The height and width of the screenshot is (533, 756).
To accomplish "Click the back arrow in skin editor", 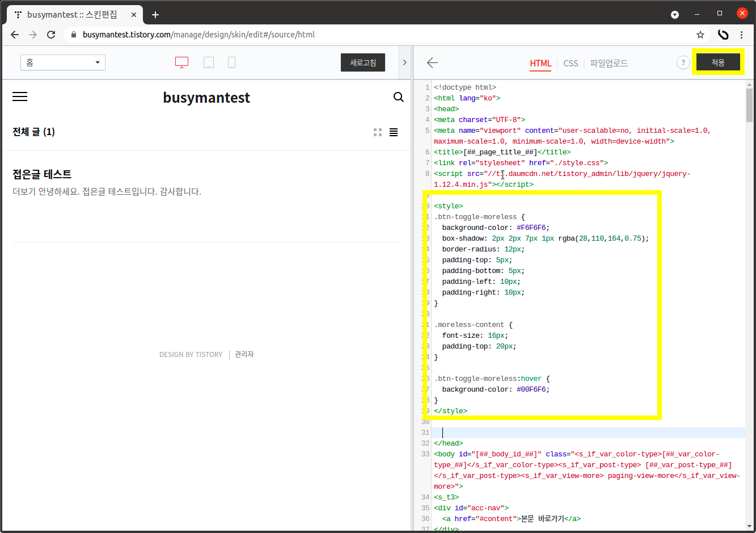I will pos(432,62).
